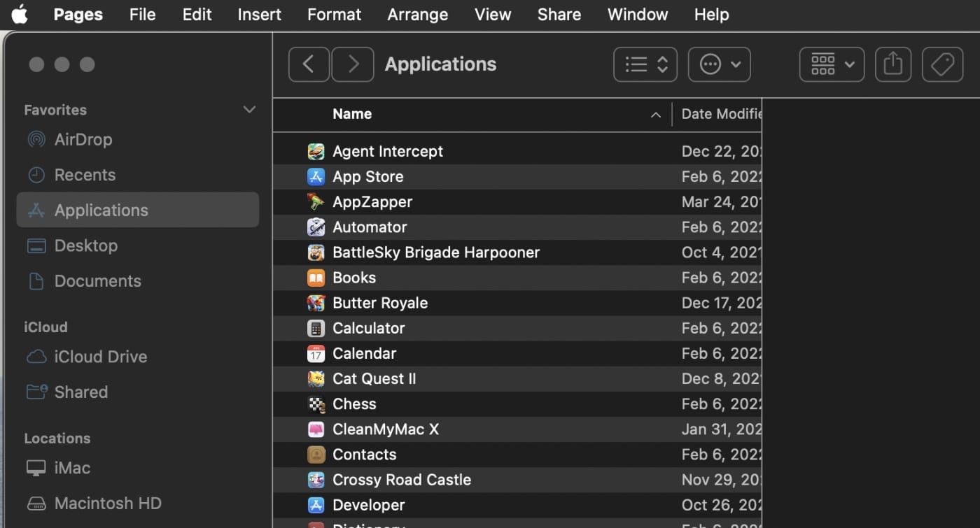Click the Automator app icon
The width and height of the screenshot is (980, 528).
(x=316, y=227)
